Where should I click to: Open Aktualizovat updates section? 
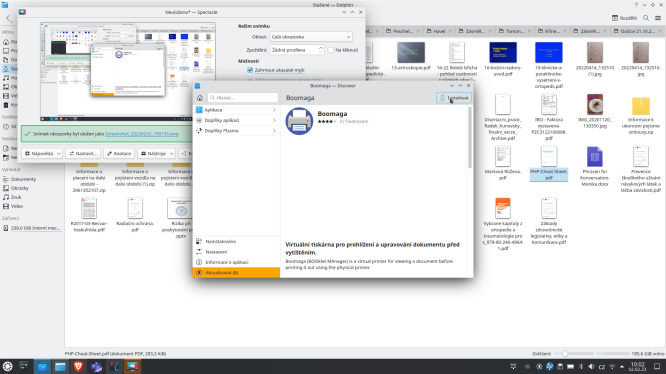[x=236, y=273]
